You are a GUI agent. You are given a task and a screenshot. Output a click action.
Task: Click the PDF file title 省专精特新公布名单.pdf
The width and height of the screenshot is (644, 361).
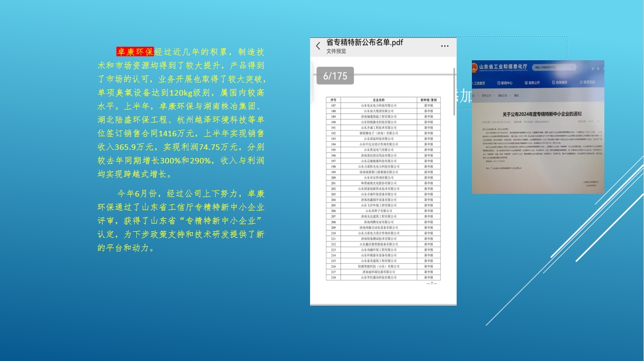point(364,42)
